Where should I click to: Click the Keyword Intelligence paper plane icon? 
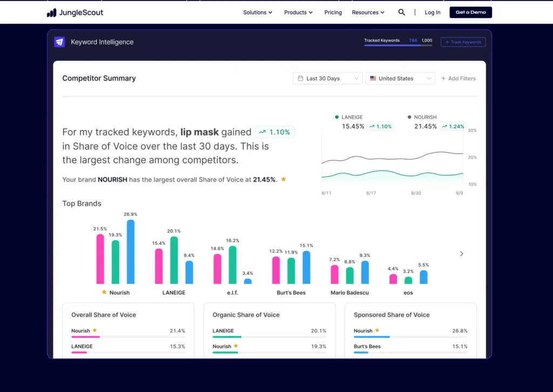click(59, 42)
